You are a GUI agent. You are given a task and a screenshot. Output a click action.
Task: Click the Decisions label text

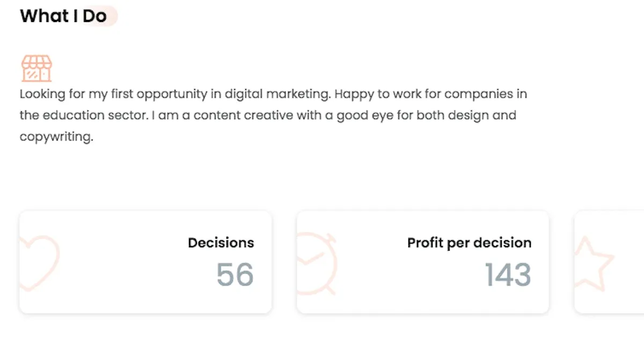(221, 243)
